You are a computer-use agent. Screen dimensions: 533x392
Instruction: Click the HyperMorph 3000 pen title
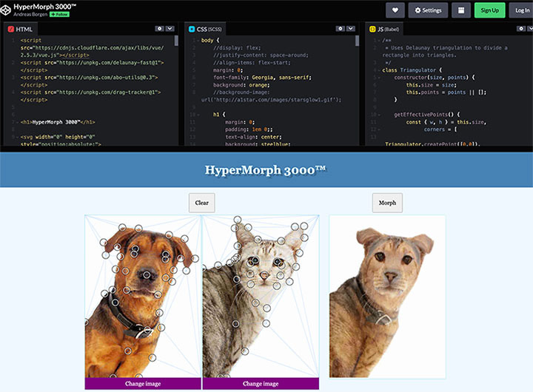[x=45, y=7]
